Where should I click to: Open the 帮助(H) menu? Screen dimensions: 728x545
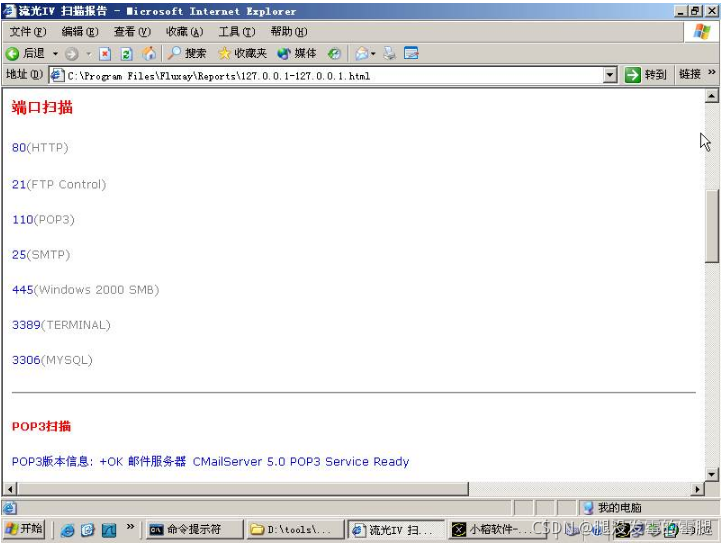point(289,32)
